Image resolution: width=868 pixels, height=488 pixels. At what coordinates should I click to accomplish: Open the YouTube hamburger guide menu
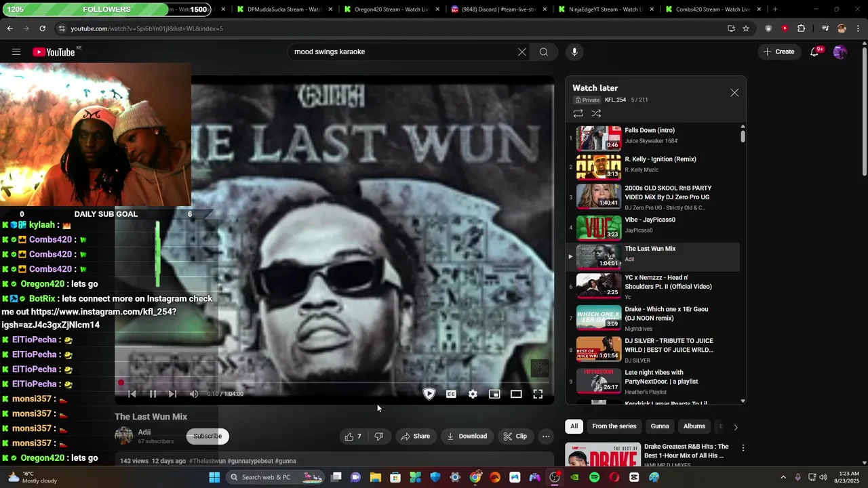pyautogui.click(x=16, y=52)
